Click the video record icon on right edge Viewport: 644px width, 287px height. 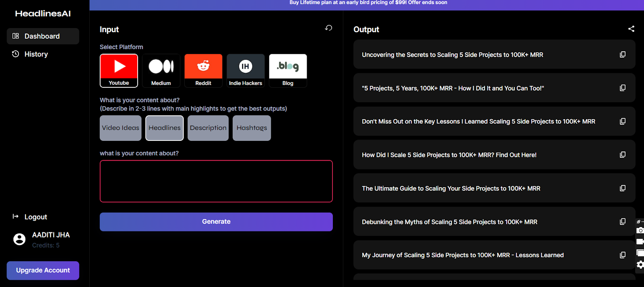(x=640, y=242)
